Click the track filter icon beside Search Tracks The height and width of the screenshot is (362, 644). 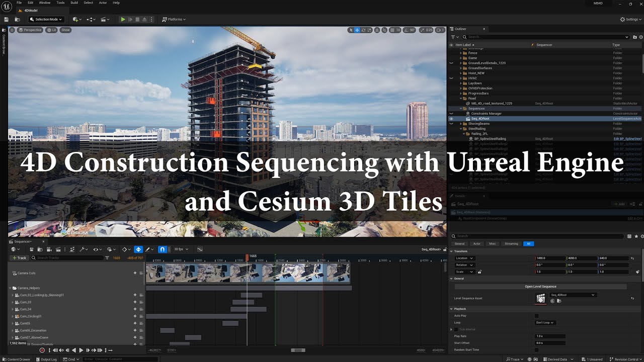(107, 258)
